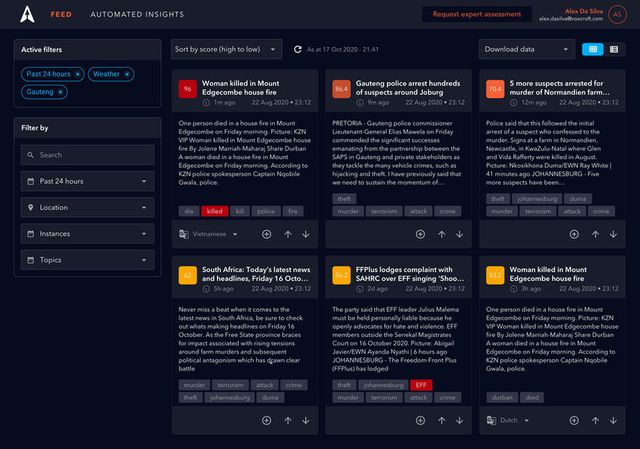Image resolution: width=640 pixels, height=449 pixels.
Task: Click 'durban' tag on score 53.2 card
Action: pos(502,398)
